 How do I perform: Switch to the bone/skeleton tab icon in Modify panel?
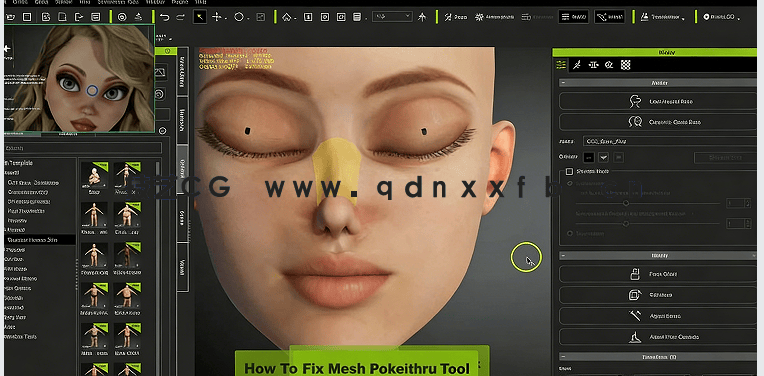pos(577,65)
